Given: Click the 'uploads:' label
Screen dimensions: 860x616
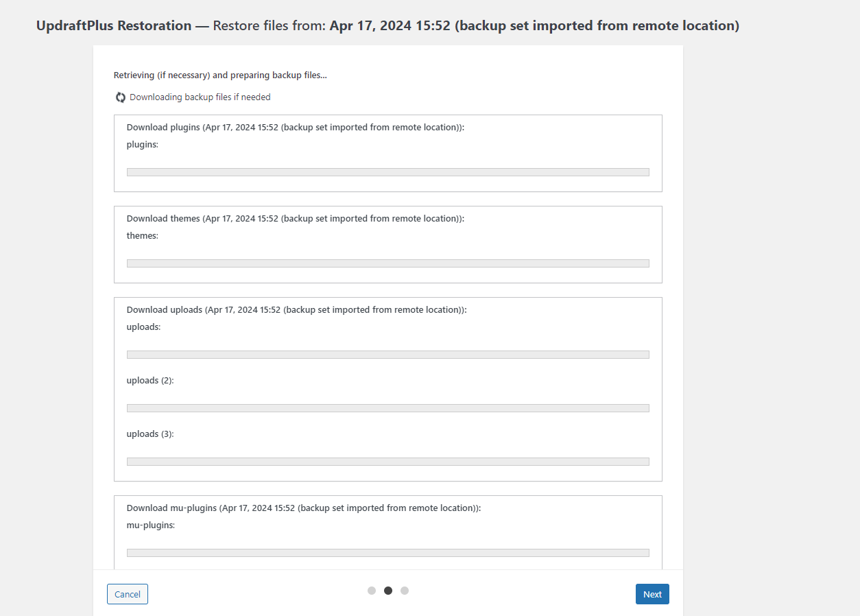Looking at the screenshot, I should point(143,327).
